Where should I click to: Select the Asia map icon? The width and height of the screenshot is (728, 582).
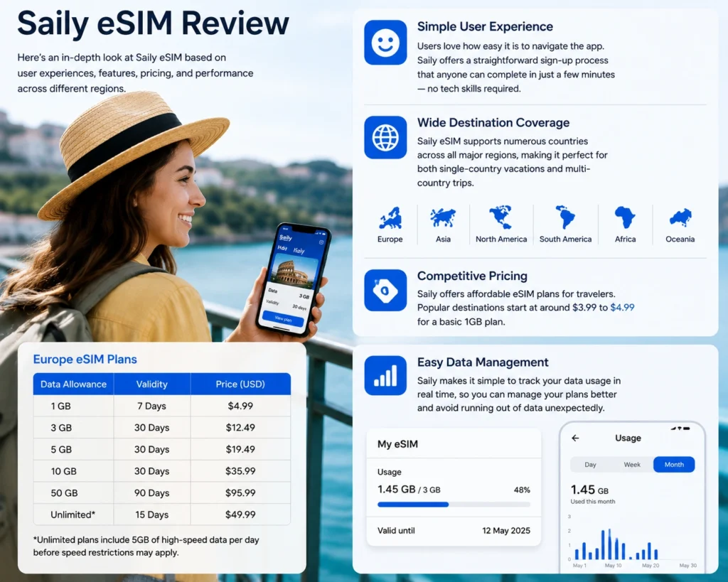point(443,217)
